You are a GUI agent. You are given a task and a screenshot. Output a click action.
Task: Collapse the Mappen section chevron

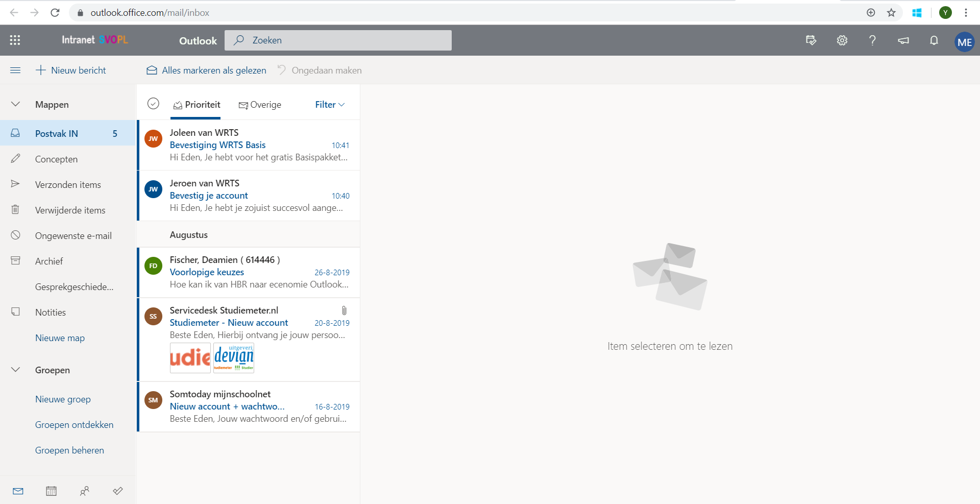pos(15,104)
